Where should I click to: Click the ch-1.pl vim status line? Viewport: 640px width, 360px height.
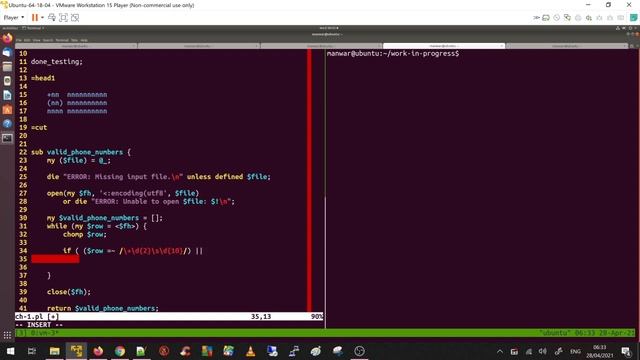169,316
